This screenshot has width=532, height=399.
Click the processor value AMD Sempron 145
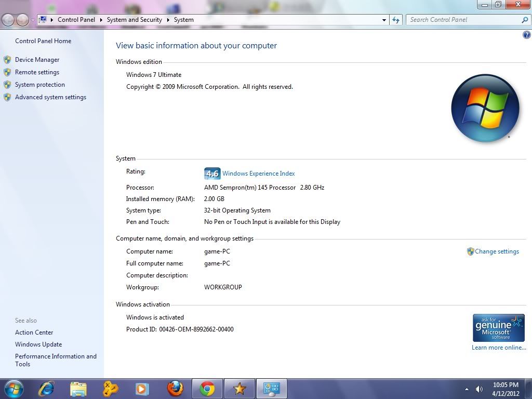[x=264, y=187]
